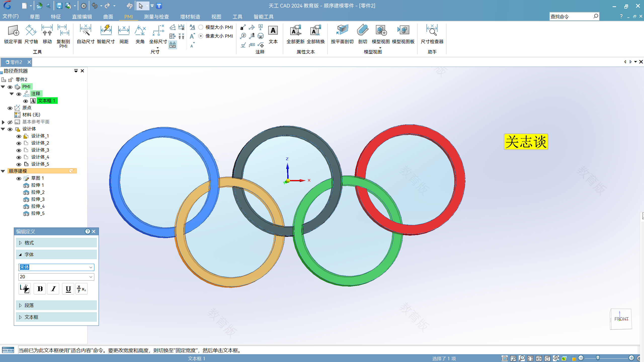This screenshot has width=644, height=362.
Task: Activate the Dimension Axis (尺寸轴) tool
Action: tap(31, 34)
